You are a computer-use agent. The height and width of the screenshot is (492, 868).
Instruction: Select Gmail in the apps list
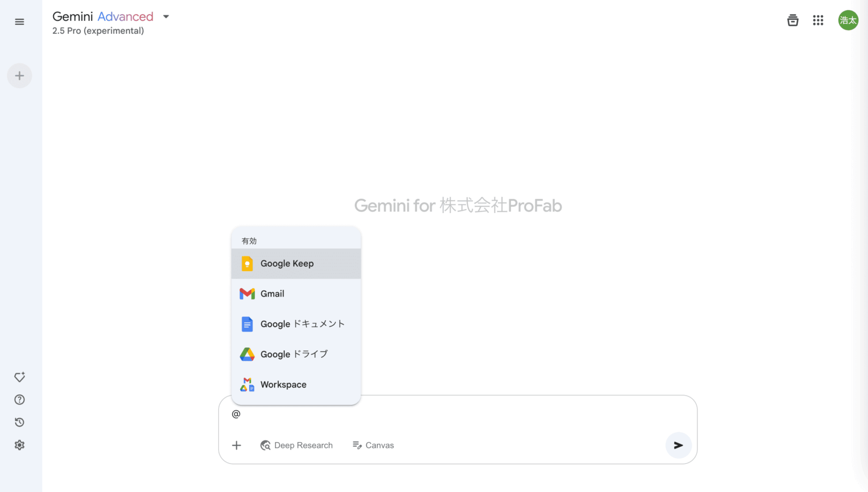coord(272,294)
